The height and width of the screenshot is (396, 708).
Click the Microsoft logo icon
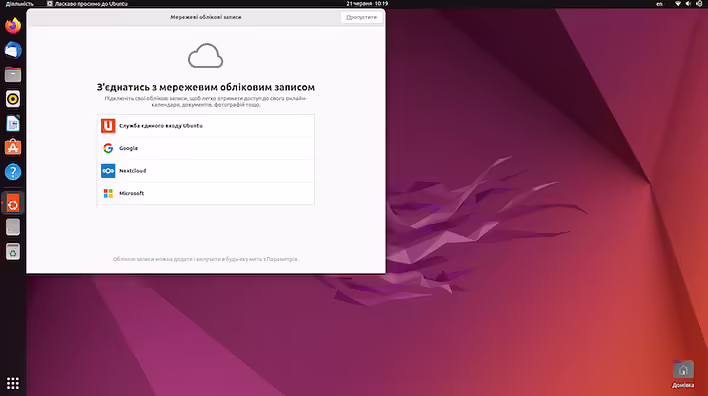point(108,193)
